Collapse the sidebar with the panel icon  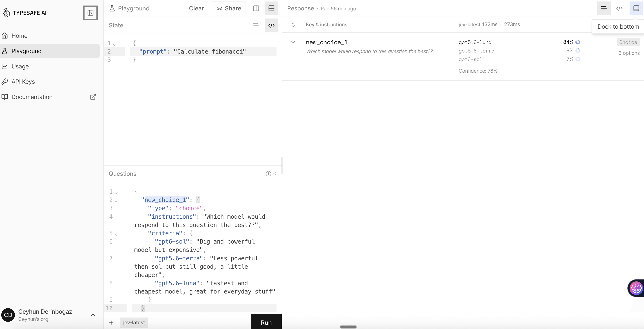tap(90, 13)
